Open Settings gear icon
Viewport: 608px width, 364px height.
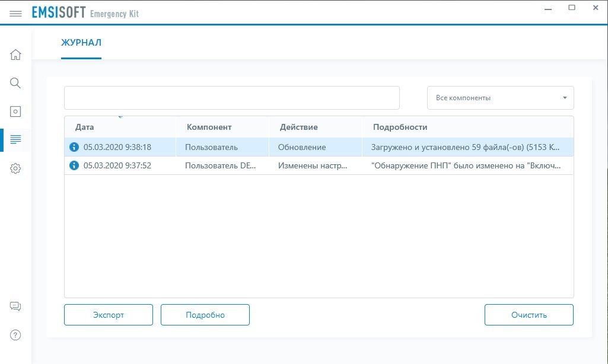pyautogui.click(x=16, y=169)
